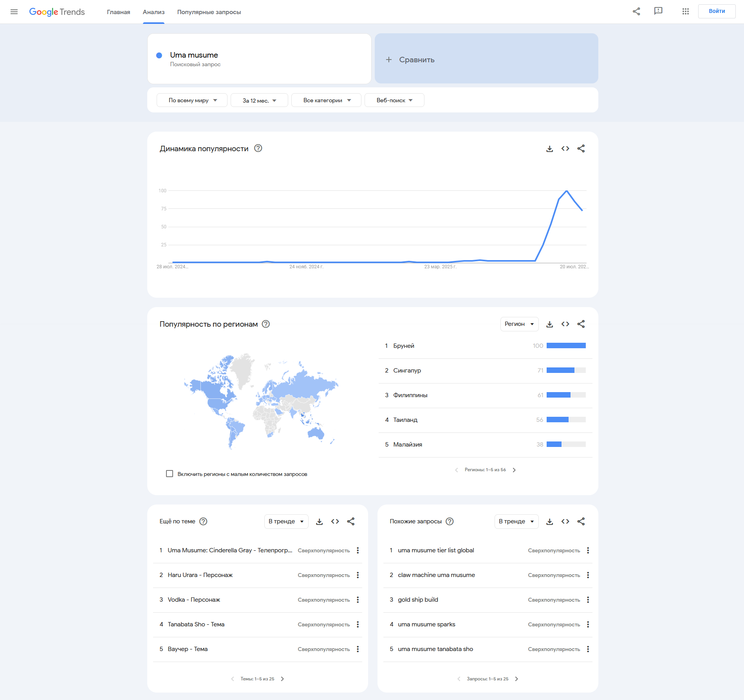Open more options for Ваучер row

pyautogui.click(x=358, y=649)
